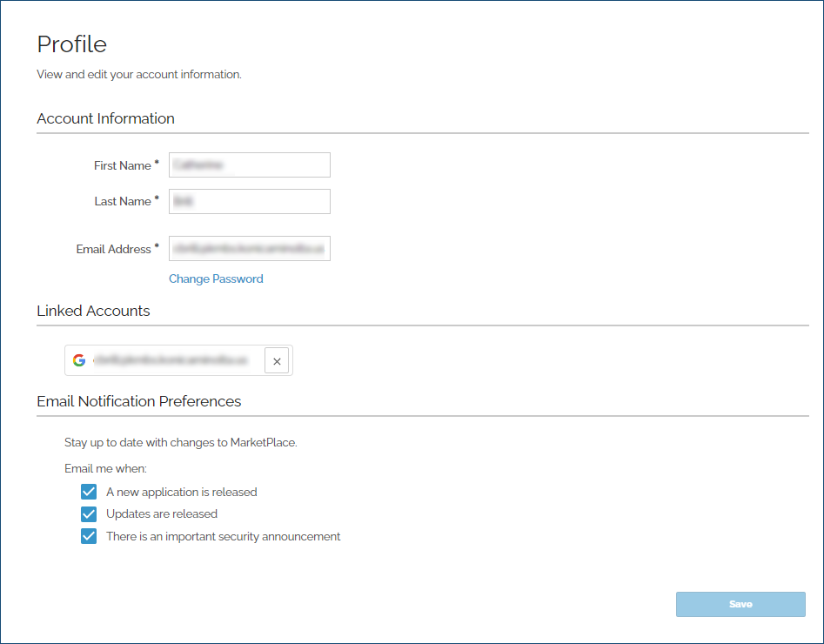824x644 pixels.
Task: Click inside the First Name field
Action: click(249, 164)
